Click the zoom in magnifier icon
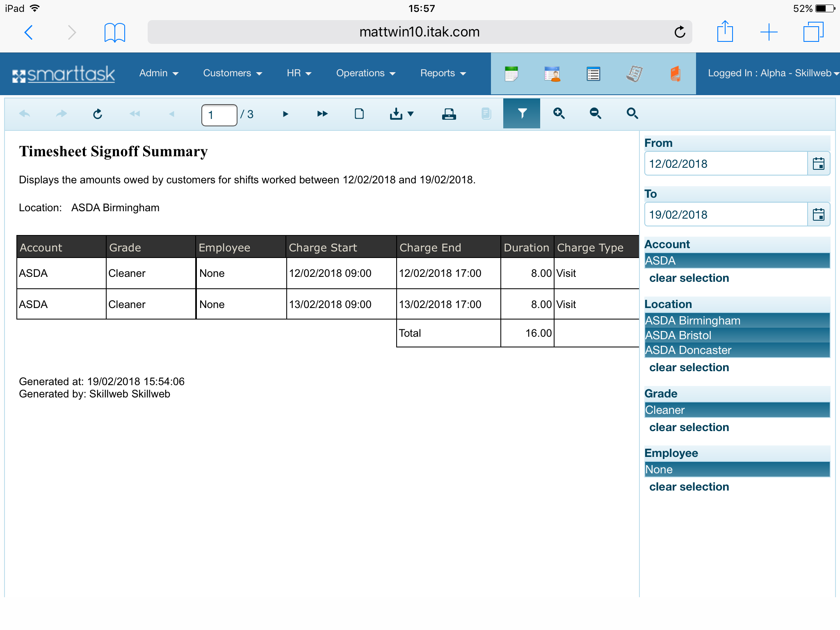Image resolution: width=840 pixels, height=630 pixels. point(559,114)
